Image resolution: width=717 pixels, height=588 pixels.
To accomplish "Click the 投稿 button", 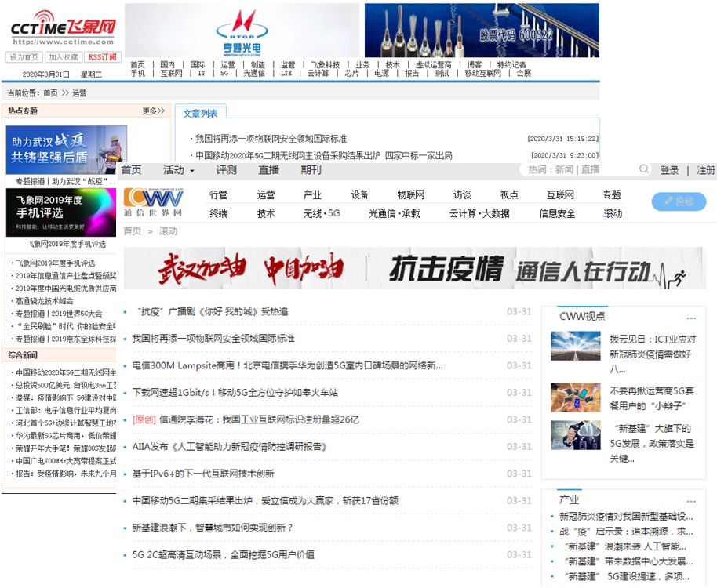I will point(679,201).
